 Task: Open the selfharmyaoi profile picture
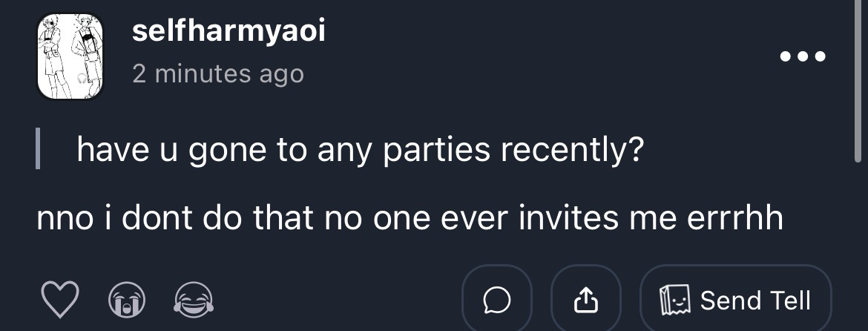click(x=70, y=56)
